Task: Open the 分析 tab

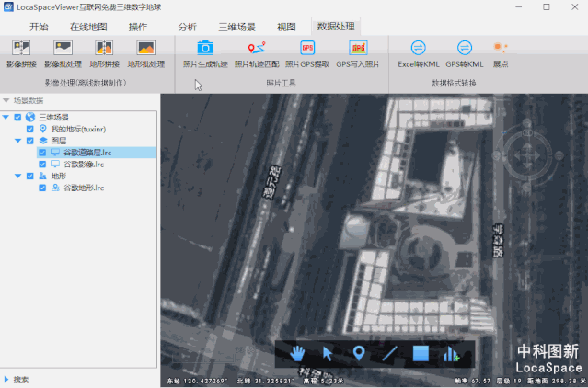Action: click(187, 27)
